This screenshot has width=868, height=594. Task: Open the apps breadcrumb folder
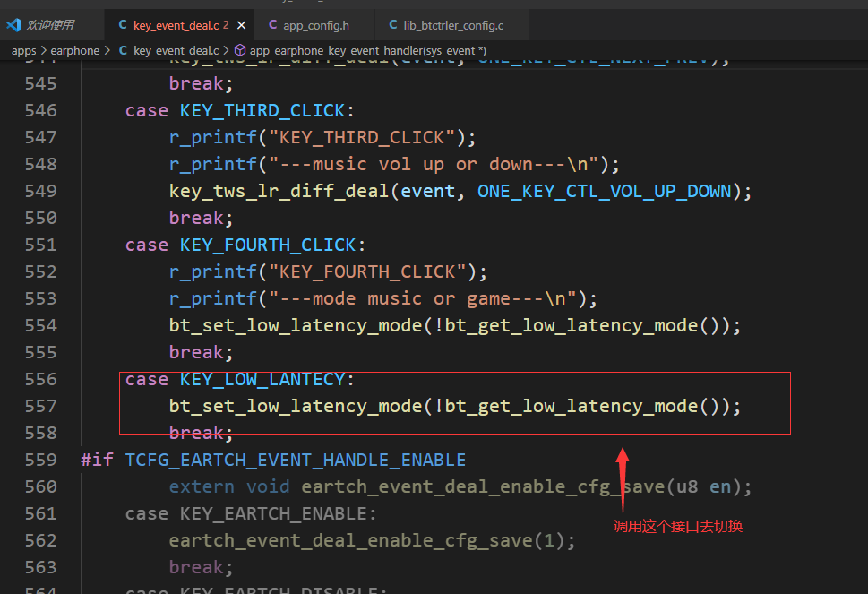[x=24, y=51]
